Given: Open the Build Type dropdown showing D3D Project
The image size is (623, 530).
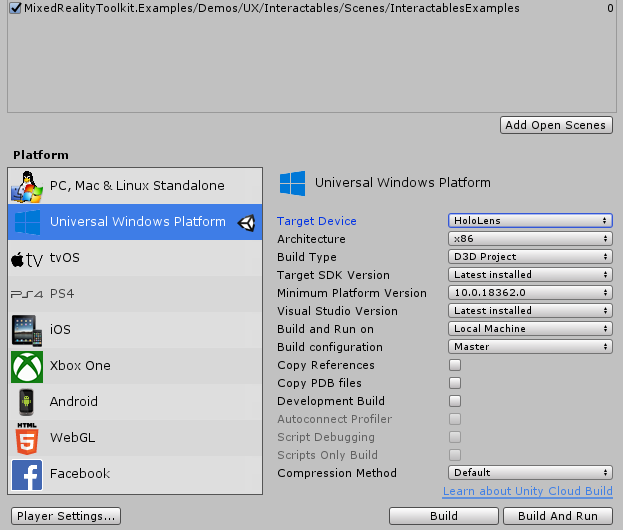Looking at the screenshot, I should [x=530, y=257].
